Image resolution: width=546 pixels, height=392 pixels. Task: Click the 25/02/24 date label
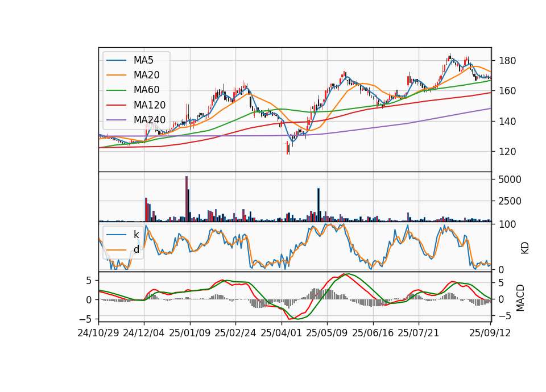coord(235,333)
